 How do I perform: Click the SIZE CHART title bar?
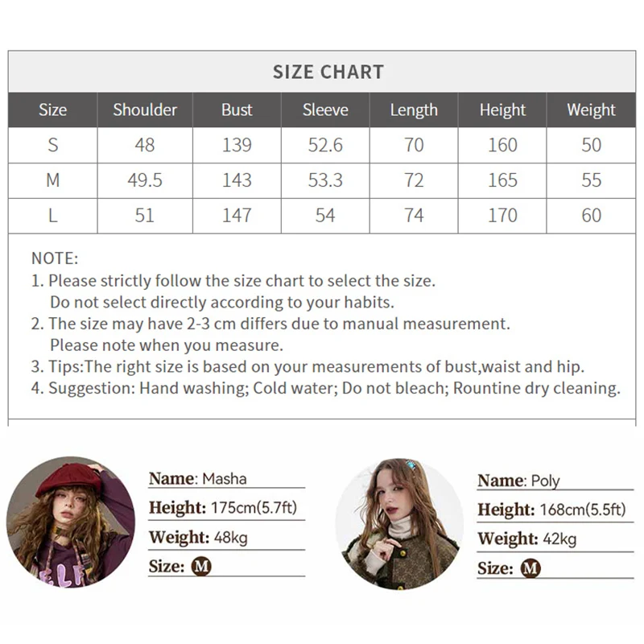[x=328, y=72]
